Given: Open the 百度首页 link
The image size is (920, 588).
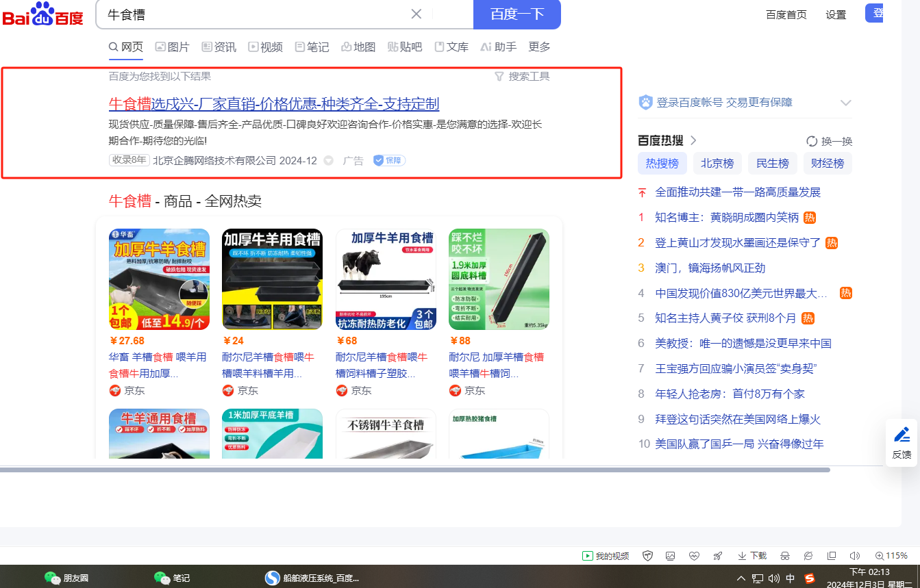Looking at the screenshot, I should click(786, 14).
